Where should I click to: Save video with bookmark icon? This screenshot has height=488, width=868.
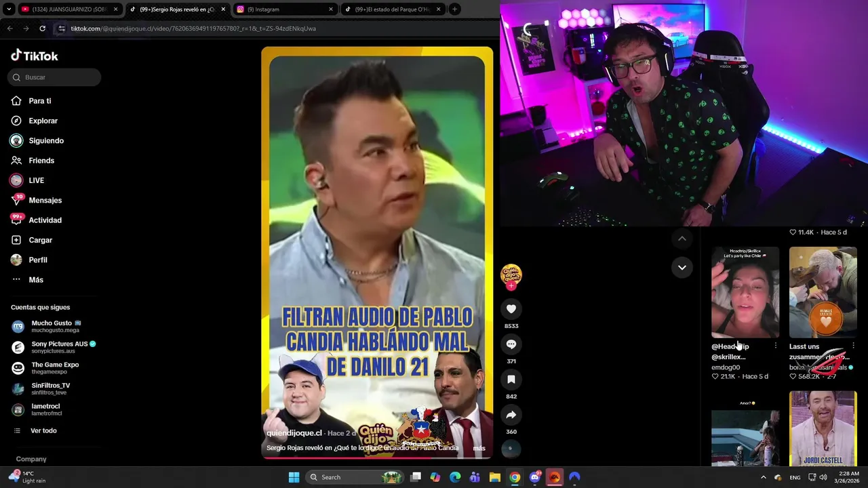[511, 380]
